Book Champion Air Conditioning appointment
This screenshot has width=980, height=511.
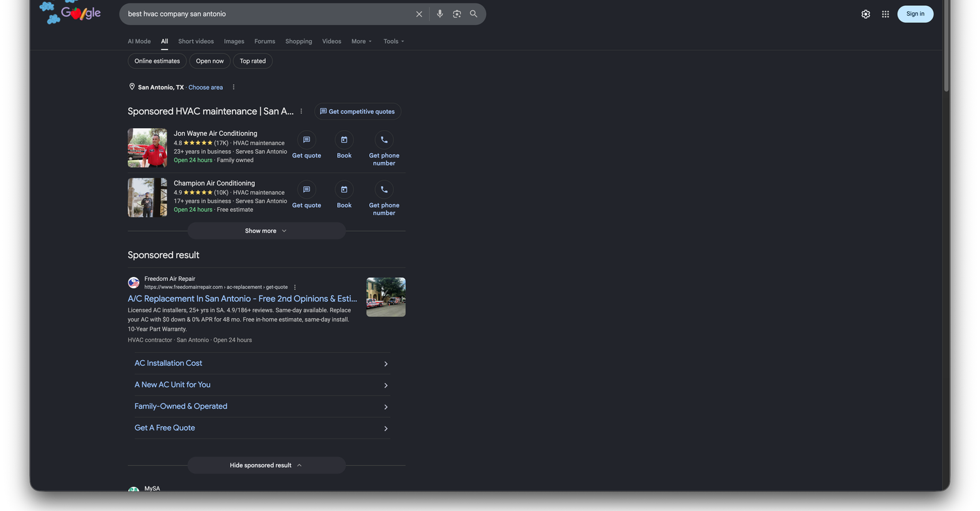tap(344, 195)
